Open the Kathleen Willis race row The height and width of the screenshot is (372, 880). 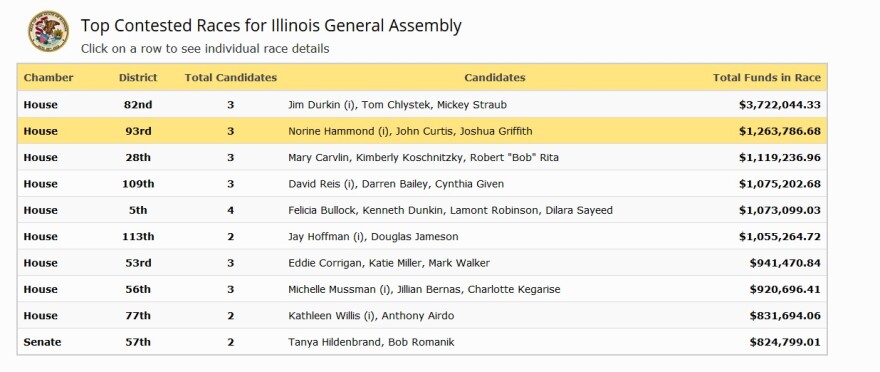point(422,316)
